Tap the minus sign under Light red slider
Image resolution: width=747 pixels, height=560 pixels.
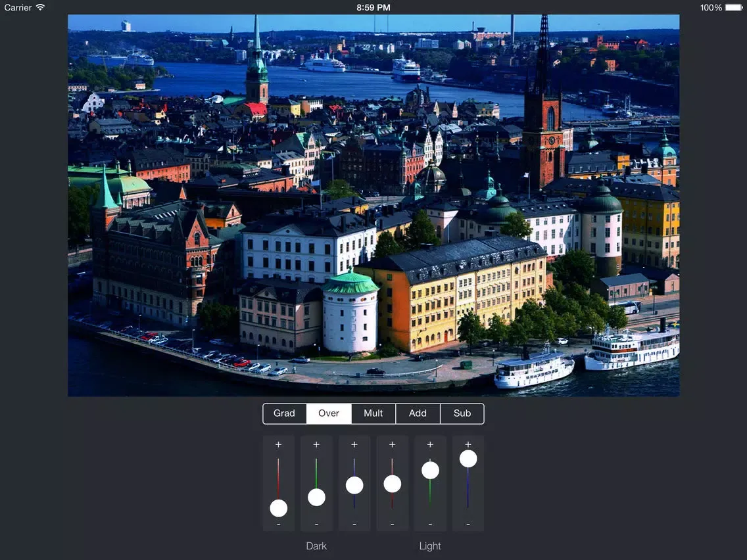click(x=393, y=525)
